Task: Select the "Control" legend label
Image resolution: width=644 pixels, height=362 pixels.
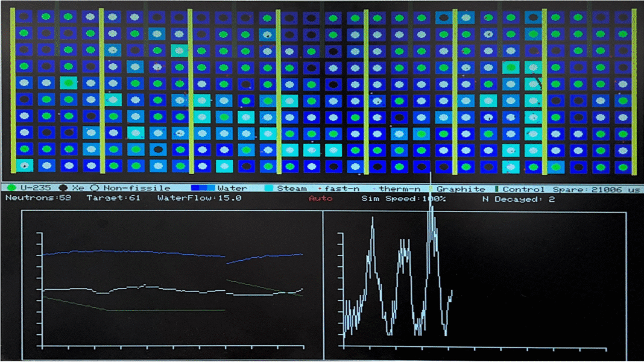Action: [523, 189]
